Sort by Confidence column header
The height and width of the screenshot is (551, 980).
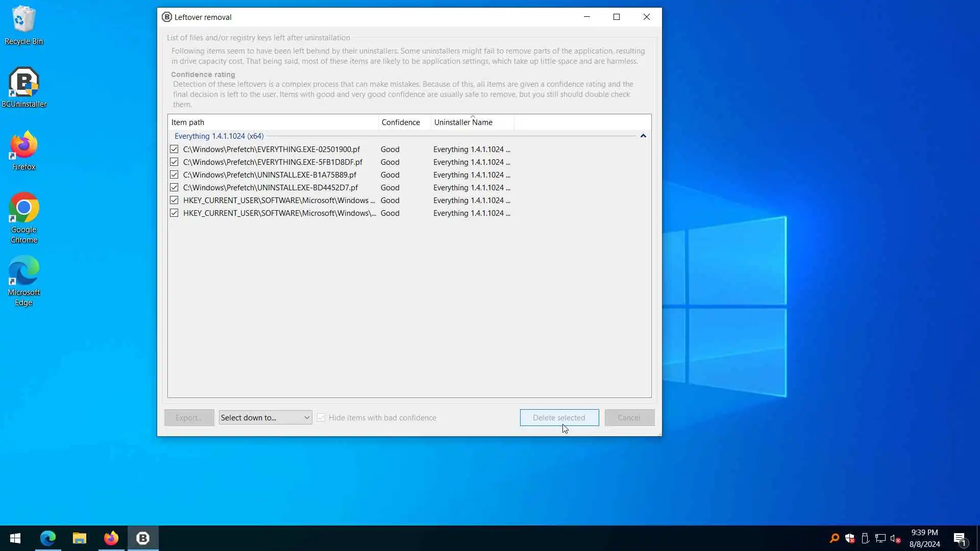tap(401, 122)
